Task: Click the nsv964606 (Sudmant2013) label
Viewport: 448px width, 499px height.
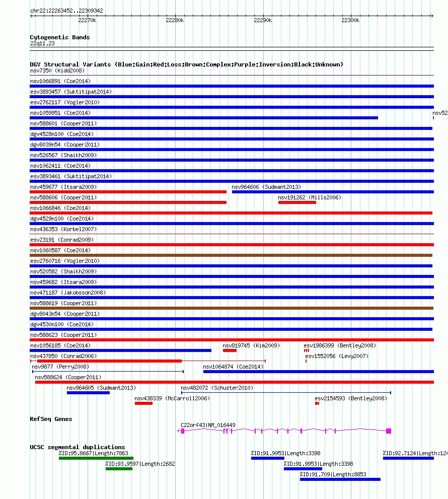Action: point(266,187)
